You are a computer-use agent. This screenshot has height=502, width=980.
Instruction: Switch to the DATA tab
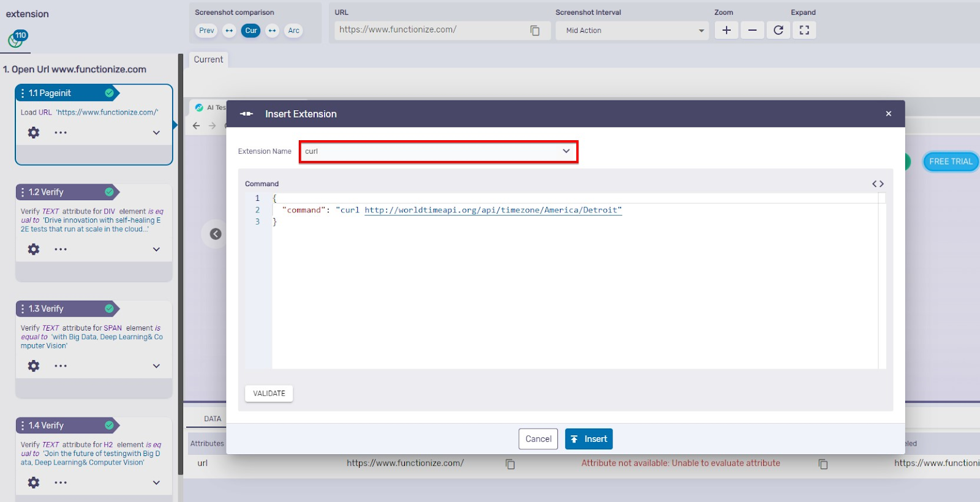[x=213, y=419]
